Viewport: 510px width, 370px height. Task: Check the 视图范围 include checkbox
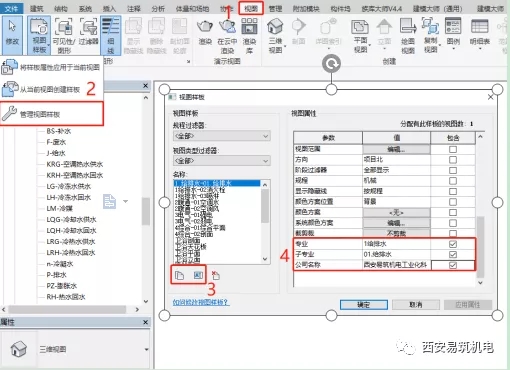click(453, 149)
